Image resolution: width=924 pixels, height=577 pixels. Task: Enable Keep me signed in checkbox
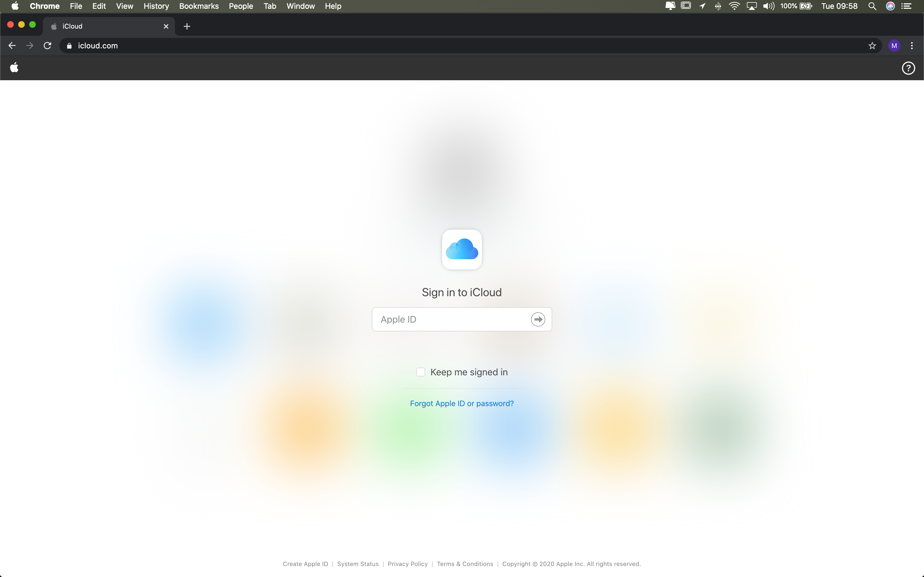click(x=420, y=372)
